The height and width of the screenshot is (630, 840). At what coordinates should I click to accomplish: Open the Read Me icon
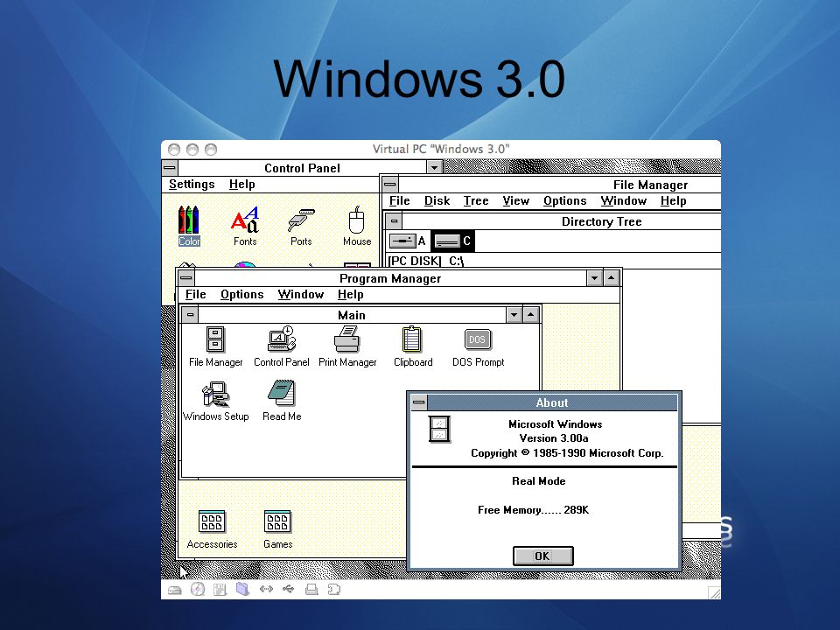coord(282,401)
